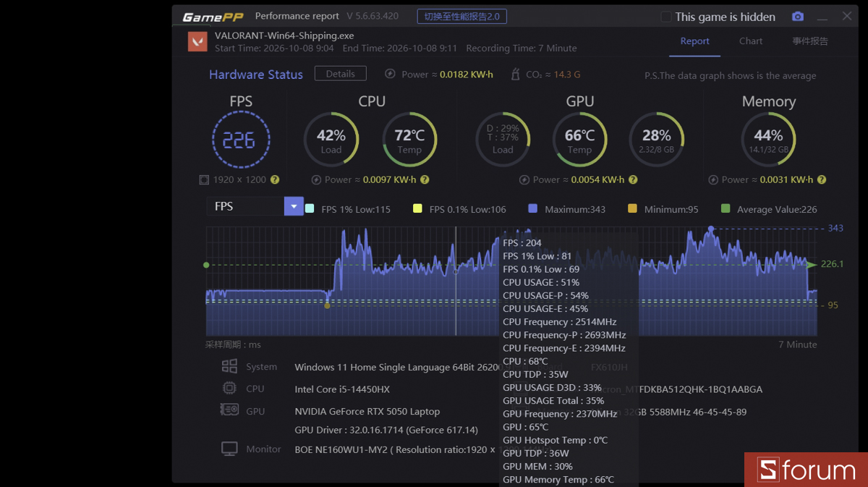The width and height of the screenshot is (868, 487).
Task: Click the System Windows logo icon
Action: (229, 366)
